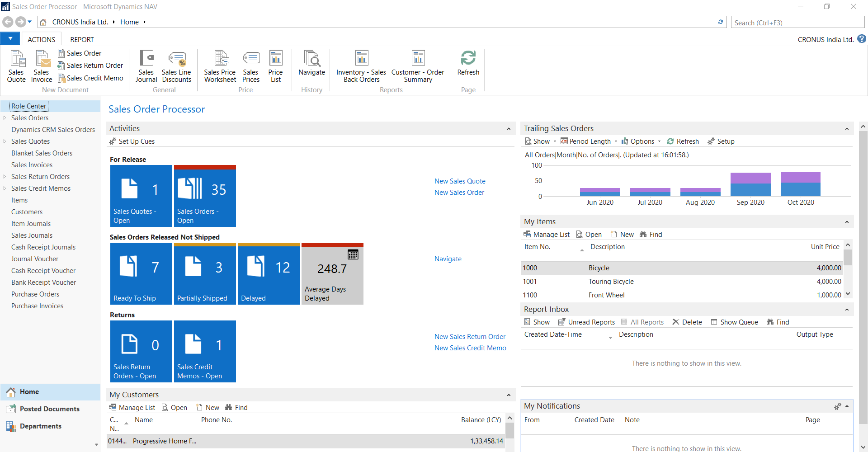Open the Sales Journal
The width and height of the screenshot is (868, 452).
pyautogui.click(x=146, y=66)
